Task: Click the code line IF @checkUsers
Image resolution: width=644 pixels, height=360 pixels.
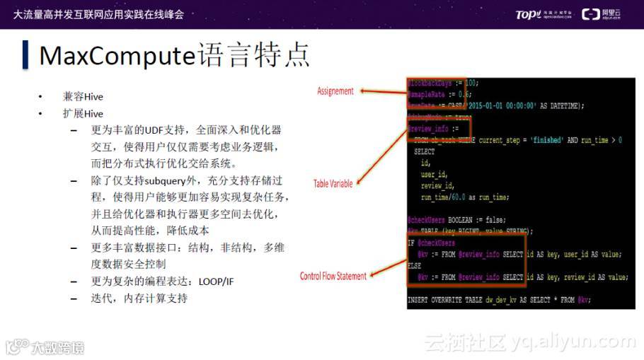Action: (431, 243)
